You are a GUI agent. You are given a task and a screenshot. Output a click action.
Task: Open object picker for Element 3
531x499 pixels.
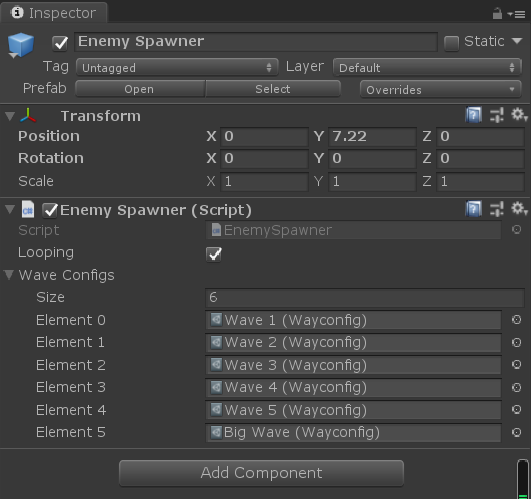pos(516,387)
